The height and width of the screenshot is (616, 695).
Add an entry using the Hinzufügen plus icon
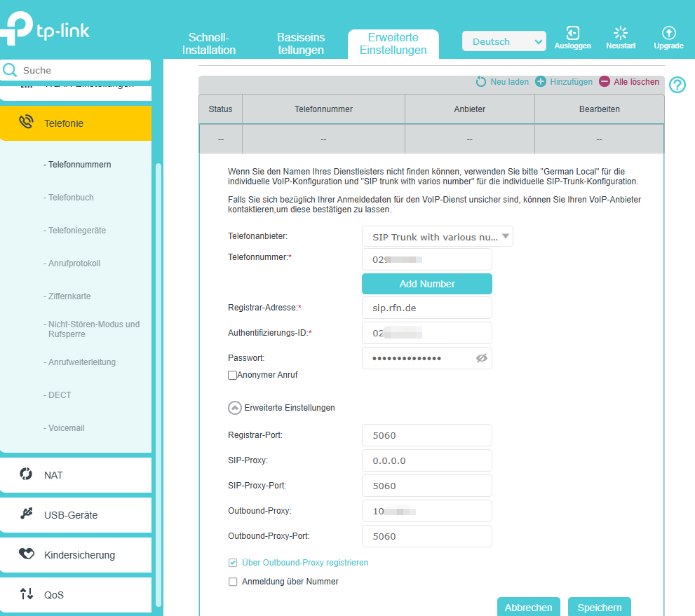click(x=540, y=81)
